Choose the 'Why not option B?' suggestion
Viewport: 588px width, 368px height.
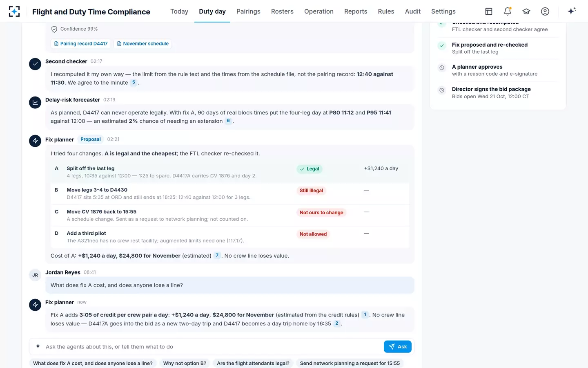pyautogui.click(x=185, y=363)
